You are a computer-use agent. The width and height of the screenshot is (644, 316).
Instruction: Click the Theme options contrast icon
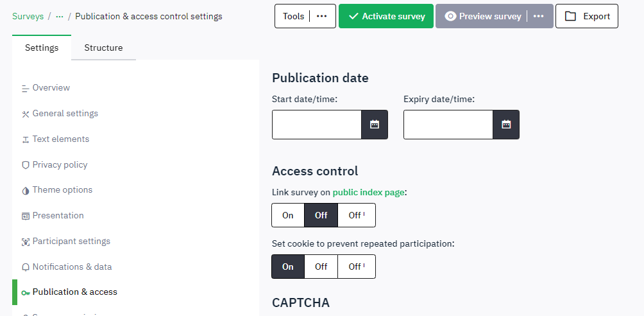point(25,191)
